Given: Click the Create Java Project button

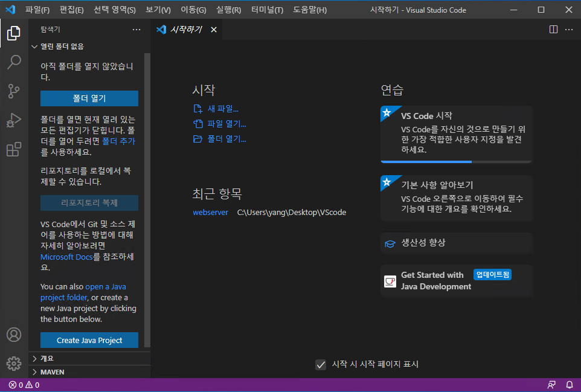Looking at the screenshot, I should pyautogui.click(x=89, y=340).
